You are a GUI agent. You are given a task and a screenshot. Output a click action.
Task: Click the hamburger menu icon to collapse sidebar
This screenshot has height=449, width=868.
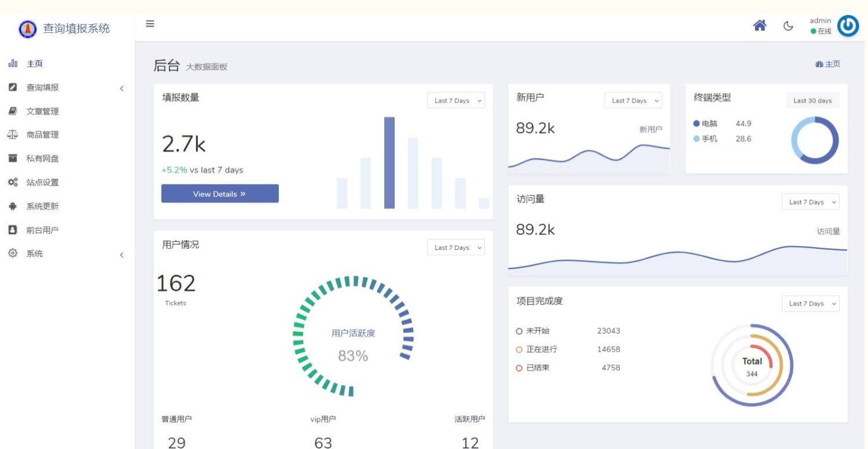click(150, 24)
